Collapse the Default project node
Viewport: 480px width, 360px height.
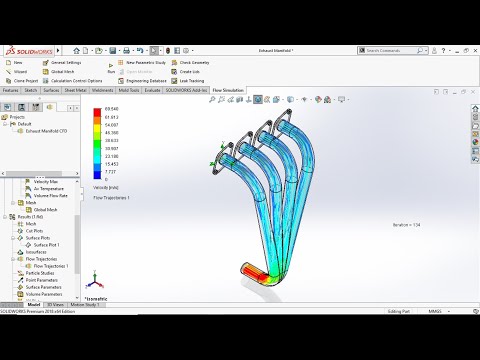pos(5,124)
